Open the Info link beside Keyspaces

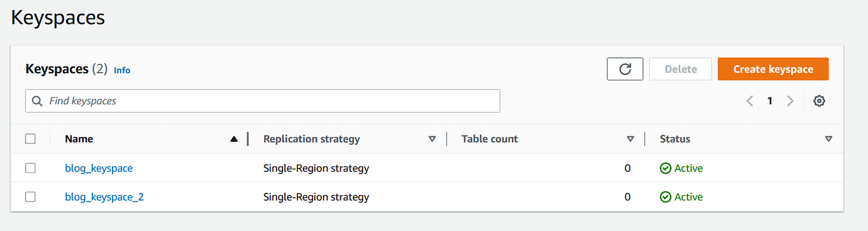(122, 70)
